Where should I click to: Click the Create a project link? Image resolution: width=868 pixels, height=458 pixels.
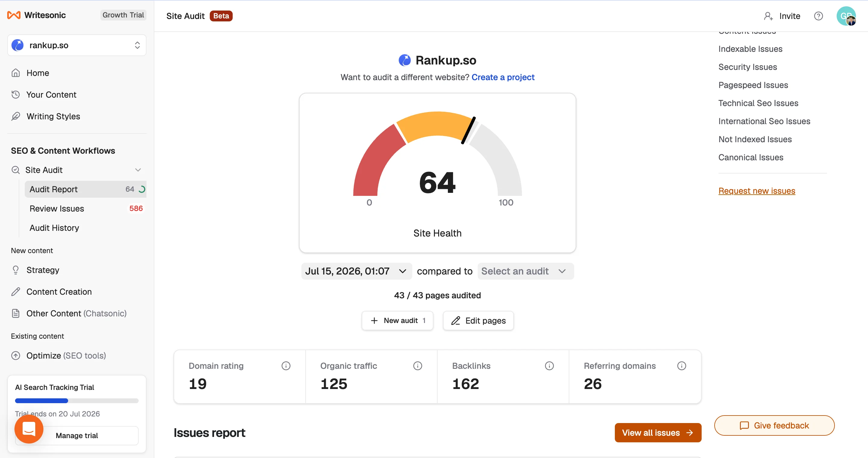[503, 77]
